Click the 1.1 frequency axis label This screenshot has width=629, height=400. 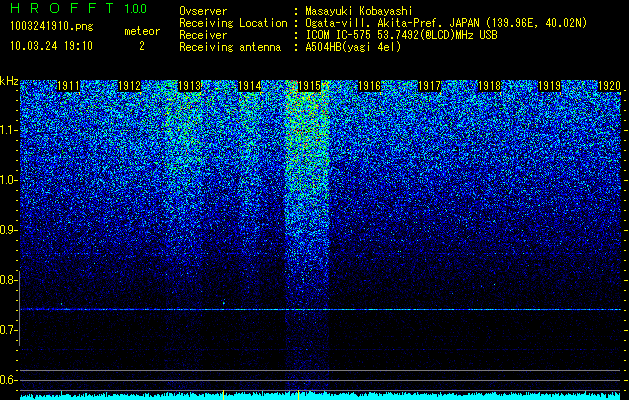click(x=8, y=130)
